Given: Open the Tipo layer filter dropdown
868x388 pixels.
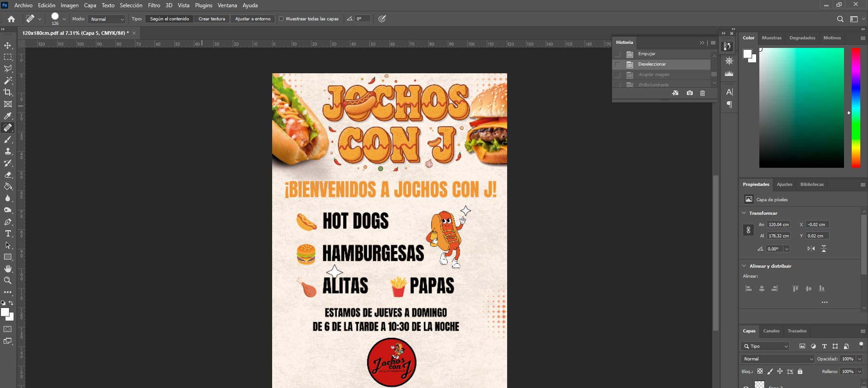Looking at the screenshot, I should click(x=765, y=346).
